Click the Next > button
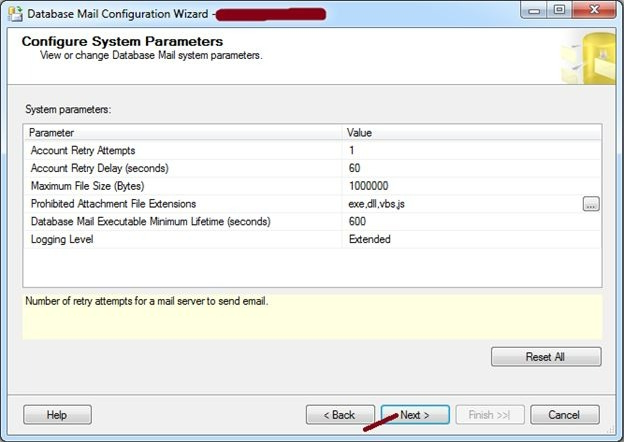624x442 pixels. click(x=415, y=415)
